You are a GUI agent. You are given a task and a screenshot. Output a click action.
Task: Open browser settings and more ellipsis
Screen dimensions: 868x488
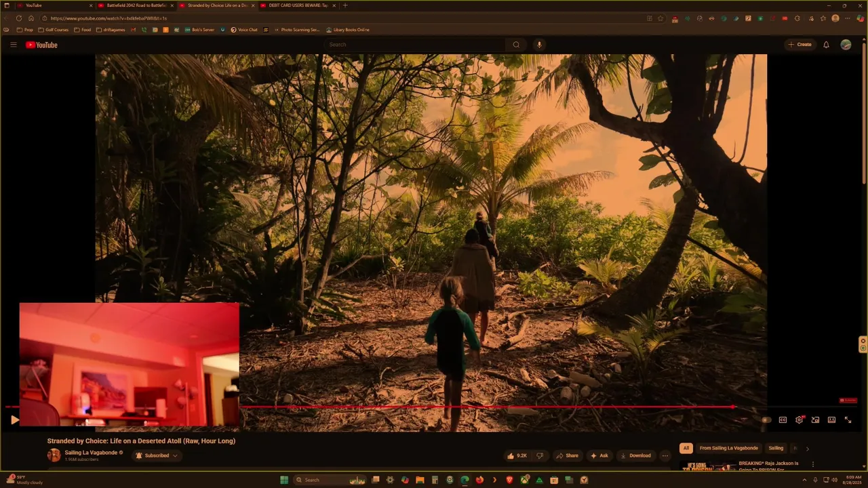pyautogui.click(x=848, y=18)
